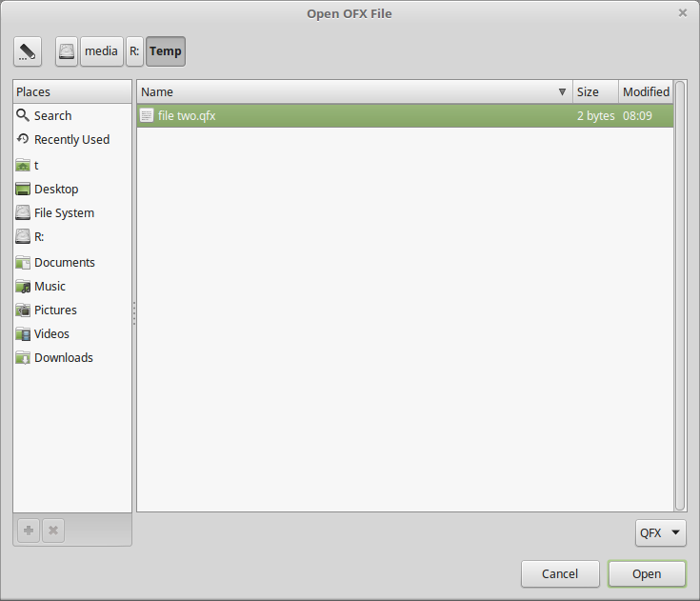700x601 pixels.
Task: Click the Pictures folder icon
Action: point(23,310)
